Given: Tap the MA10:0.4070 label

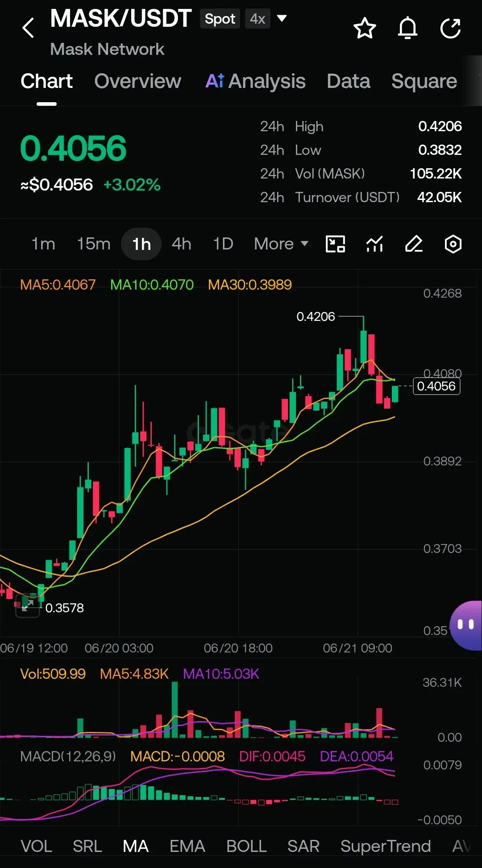Looking at the screenshot, I should 152,285.
